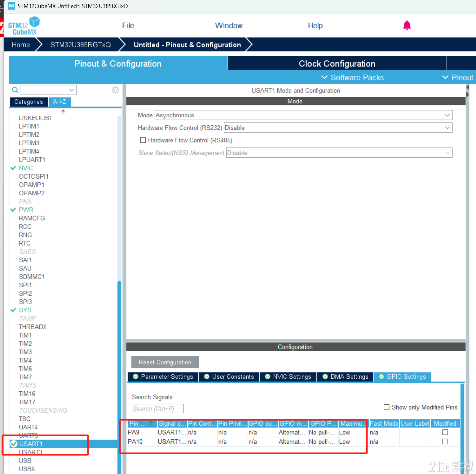476x474 pixels.
Task: Open GPIO Settings tab
Action: coord(402,377)
